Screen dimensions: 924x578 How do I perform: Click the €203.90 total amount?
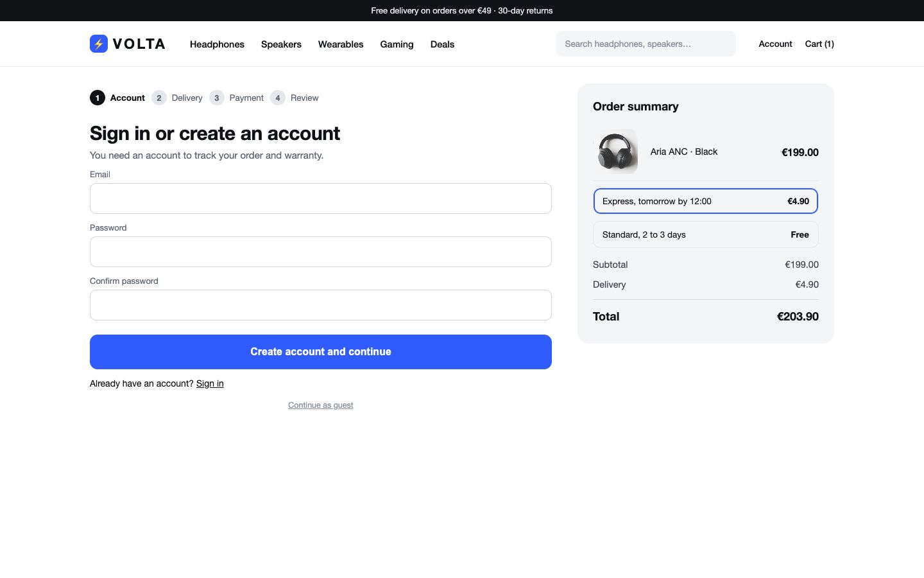[x=798, y=317]
